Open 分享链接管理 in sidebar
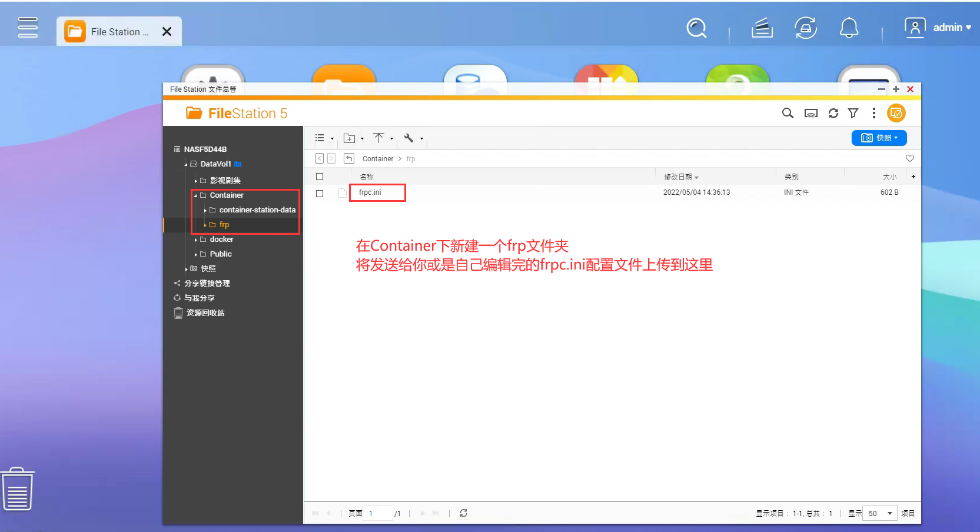Viewport: 980px width, 532px height. click(x=207, y=284)
